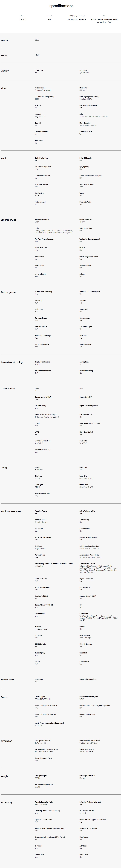Click the Power section heading
The image size is (121, 868).
4,697
